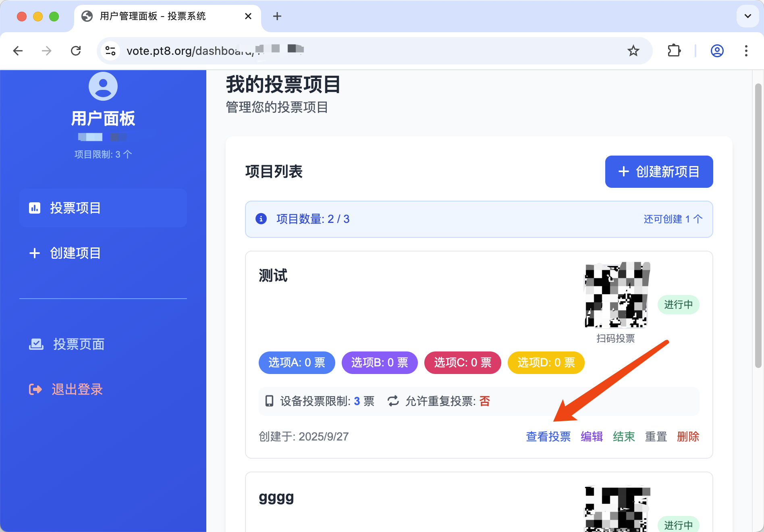Open 投票页面 via its envelope icon
The height and width of the screenshot is (532, 764).
tap(35, 344)
